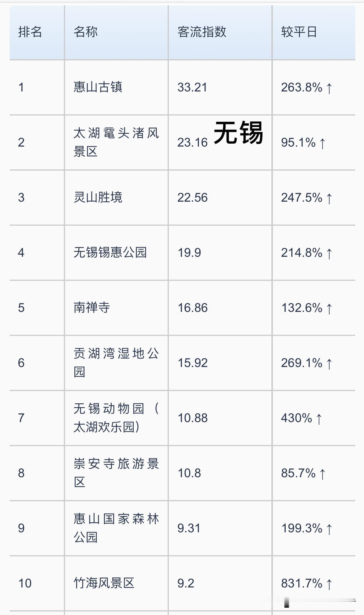Click the up arrow beside 430%

pyautogui.click(x=319, y=419)
